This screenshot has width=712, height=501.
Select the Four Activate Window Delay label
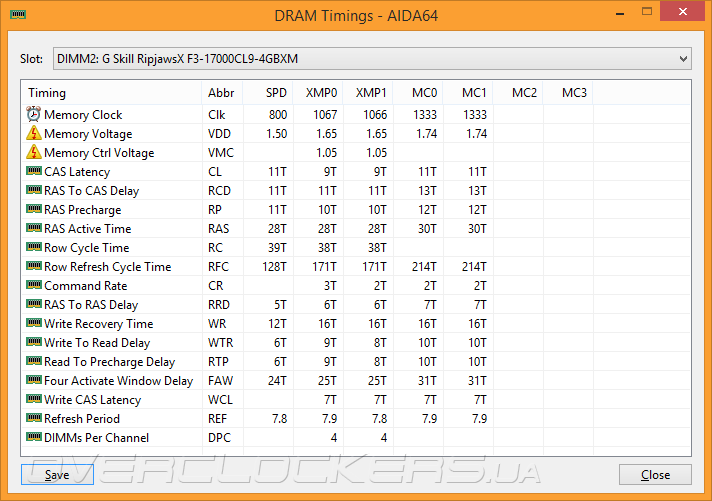[119, 381]
